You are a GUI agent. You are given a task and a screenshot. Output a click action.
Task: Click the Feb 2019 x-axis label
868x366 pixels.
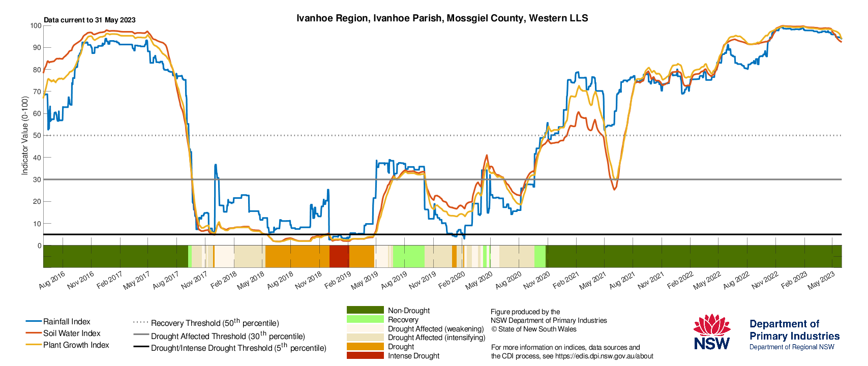click(338, 280)
